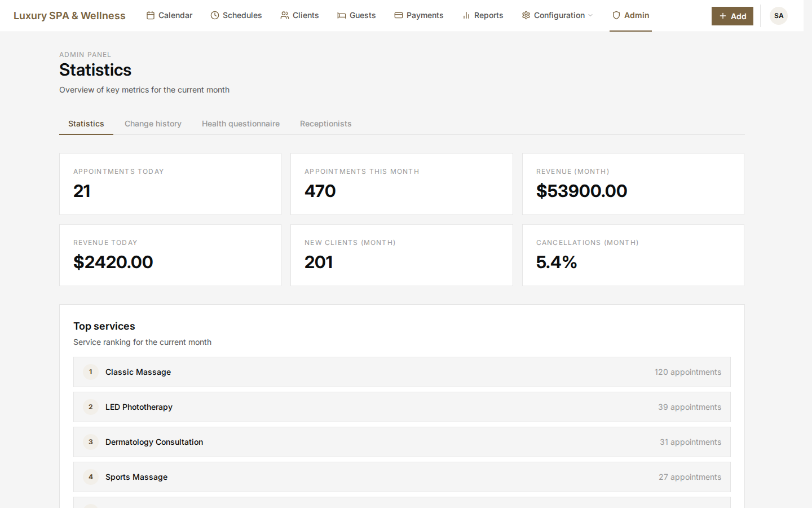Viewport: 812px width, 508px height.
Task: Open the Revenue (Month) statistics card
Action: pyautogui.click(x=633, y=184)
